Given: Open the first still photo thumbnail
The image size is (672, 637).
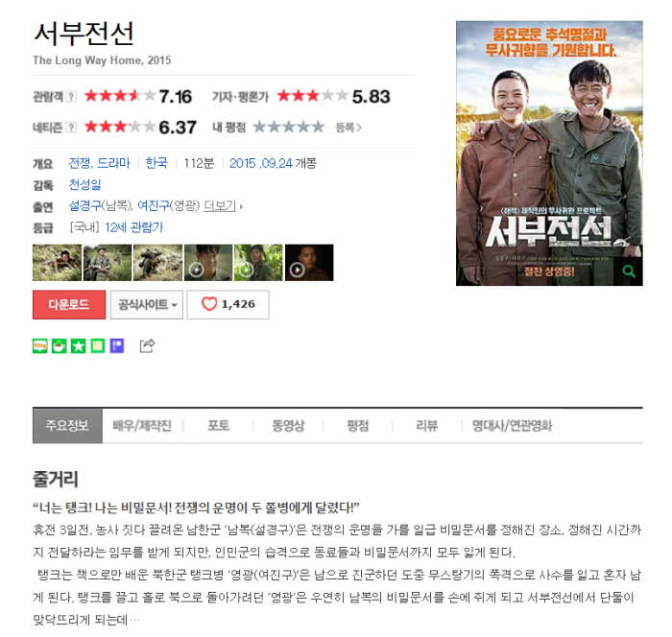Looking at the screenshot, I should point(57,263).
